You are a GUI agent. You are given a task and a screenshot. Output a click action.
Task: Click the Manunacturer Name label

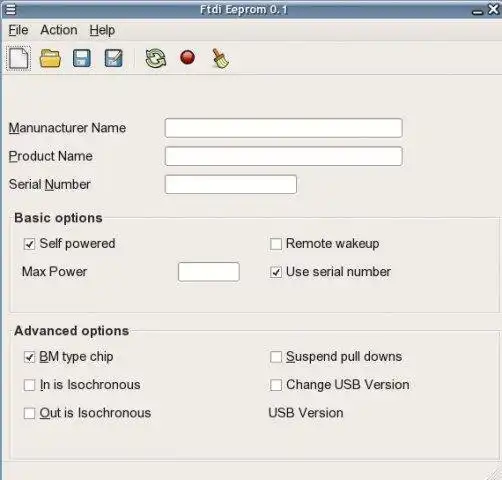click(x=67, y=128)
